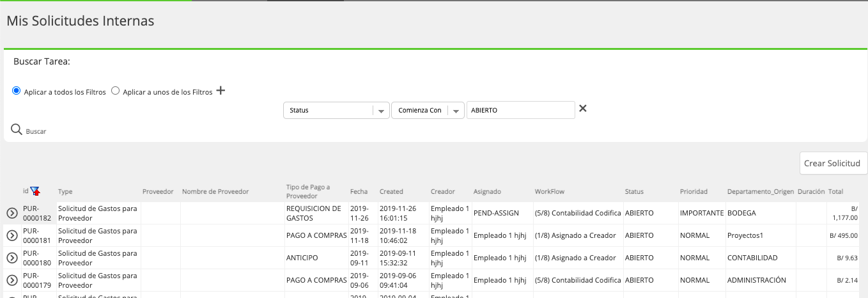Select Aplicar a todos los Filtros radio
The image size is (868, 298).
click(17, 91)
